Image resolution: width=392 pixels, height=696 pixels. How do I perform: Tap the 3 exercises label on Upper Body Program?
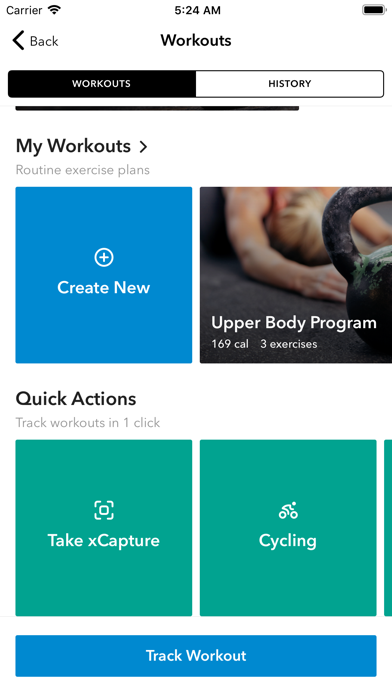(289, 344)
